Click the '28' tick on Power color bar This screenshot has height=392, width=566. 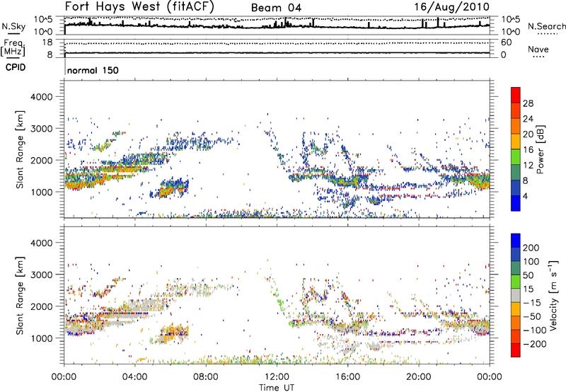528,103
